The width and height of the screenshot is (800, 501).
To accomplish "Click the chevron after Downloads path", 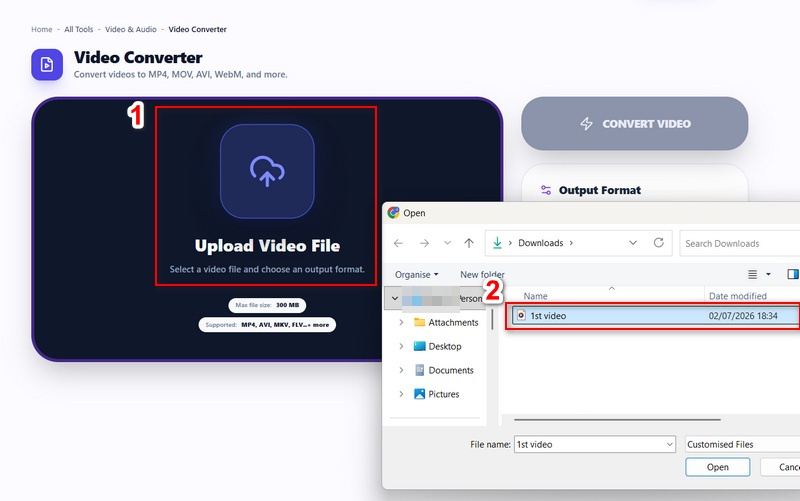I will tap(571, 243).
